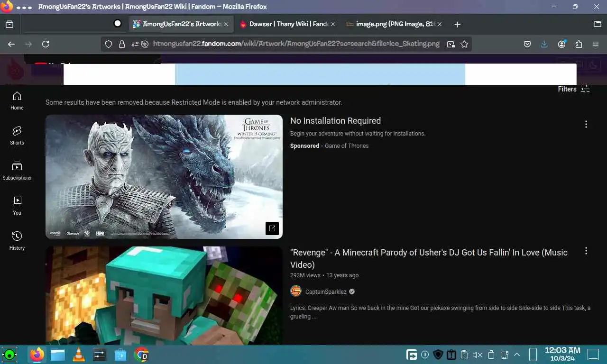This screenshot has height=364, width=607.
Task: Click the tracking protection shield icon
Action: click(x=109, y=44)
